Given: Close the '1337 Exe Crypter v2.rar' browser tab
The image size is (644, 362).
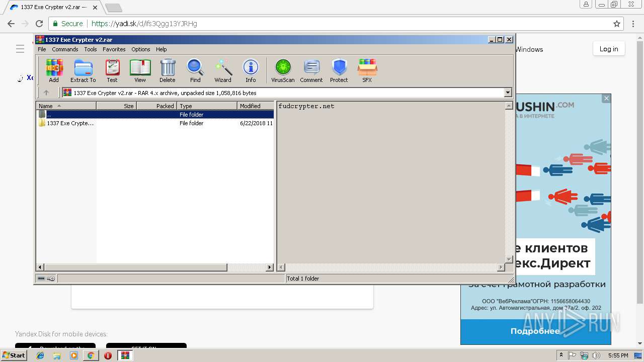Looking at the screenshot, I should pyautogui.click(x=95, y=8).
